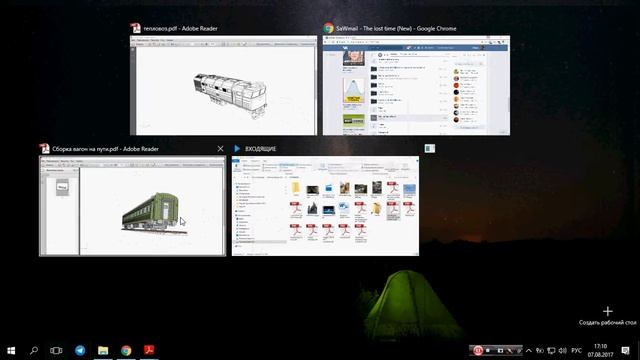
Task: Open File Explorer from the taskbar
Action: (103, 350)
